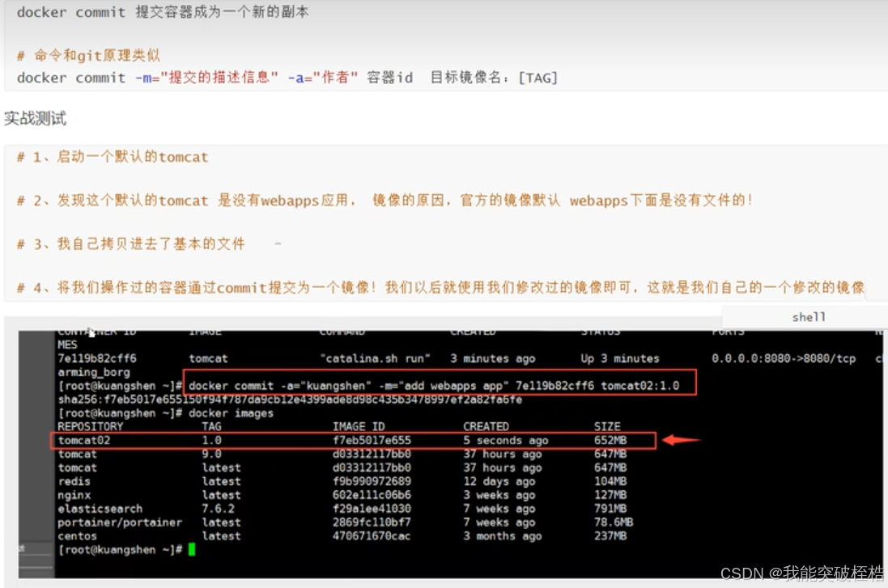
Task: Click 'IMAGE ID' column header
Action: coord(359,427)
